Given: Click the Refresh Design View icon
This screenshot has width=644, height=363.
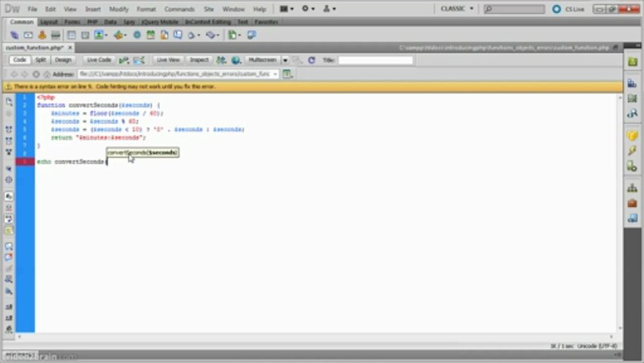Looking at the screenshot, I should (x=311, y=60).
